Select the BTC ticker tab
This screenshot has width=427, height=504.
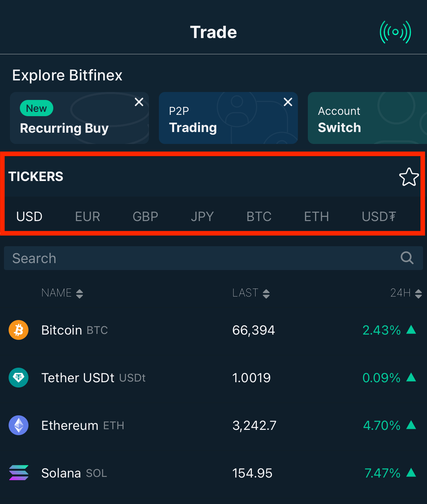pos(259,216)
